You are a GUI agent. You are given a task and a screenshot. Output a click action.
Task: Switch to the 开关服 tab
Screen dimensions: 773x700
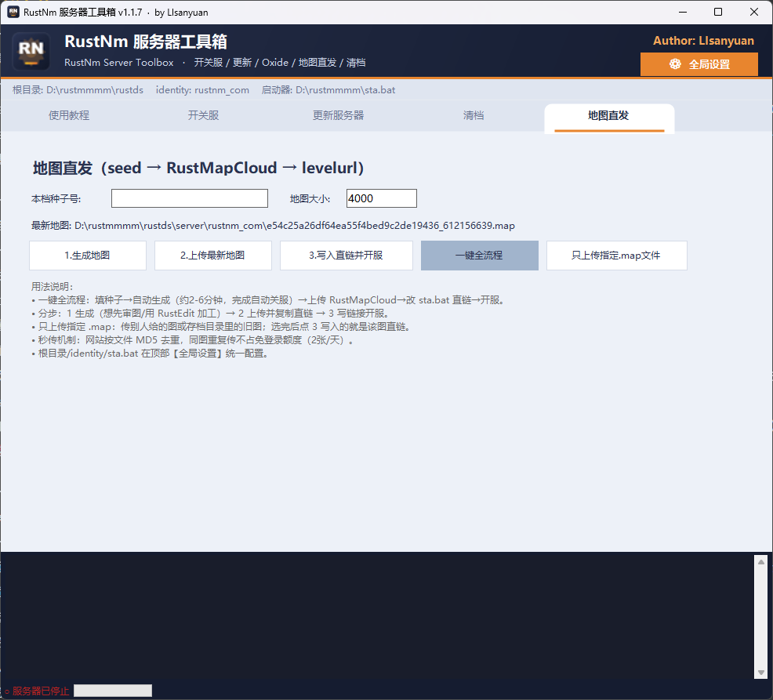coord(203,115)
